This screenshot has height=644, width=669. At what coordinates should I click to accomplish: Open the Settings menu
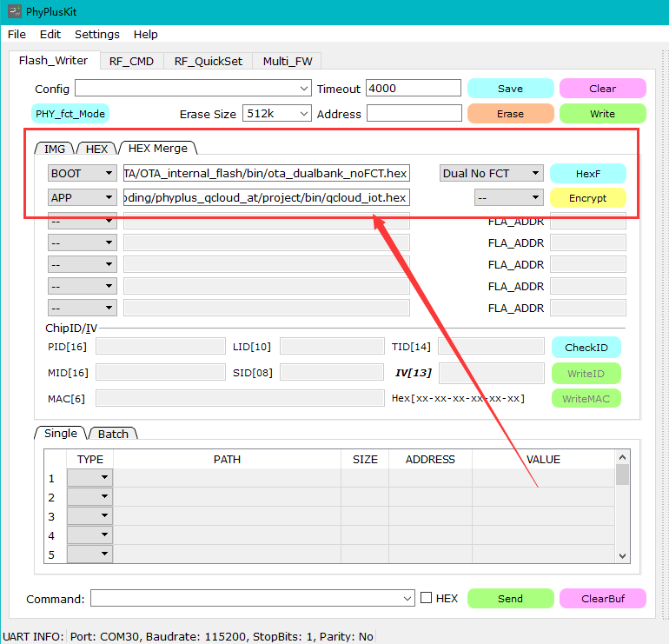tap(96, 34)
